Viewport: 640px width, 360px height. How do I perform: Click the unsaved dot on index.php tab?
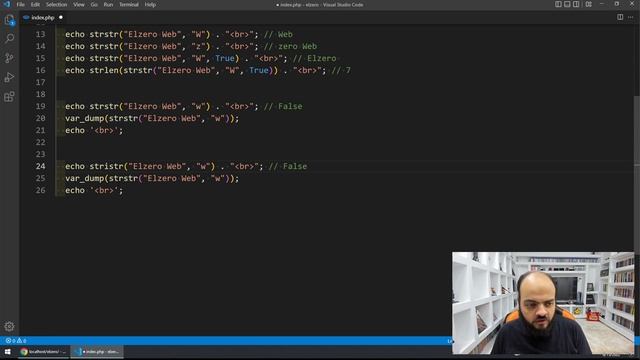61,18
